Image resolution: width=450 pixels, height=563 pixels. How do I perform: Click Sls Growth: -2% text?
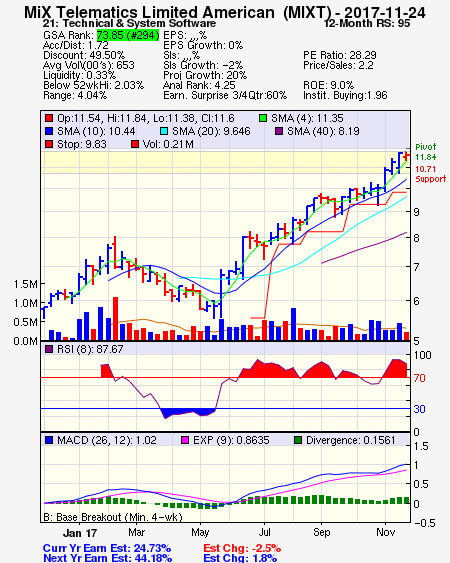point(203,65)
